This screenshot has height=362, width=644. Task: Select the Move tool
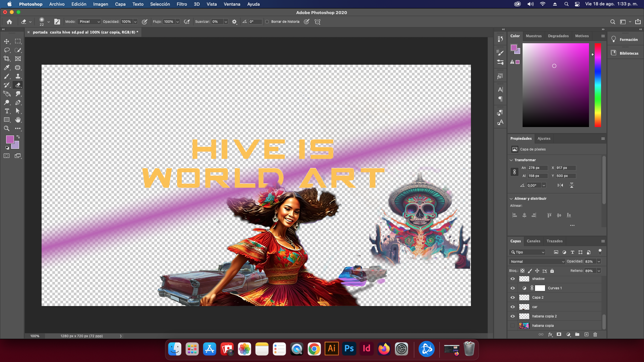coord(7,41)
